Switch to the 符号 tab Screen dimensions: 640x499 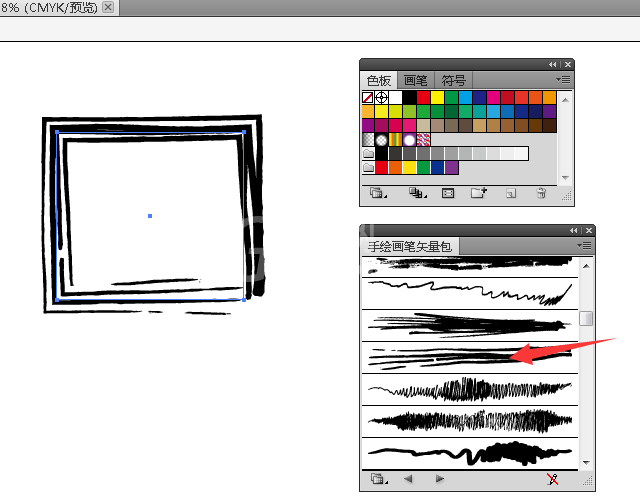453,80
